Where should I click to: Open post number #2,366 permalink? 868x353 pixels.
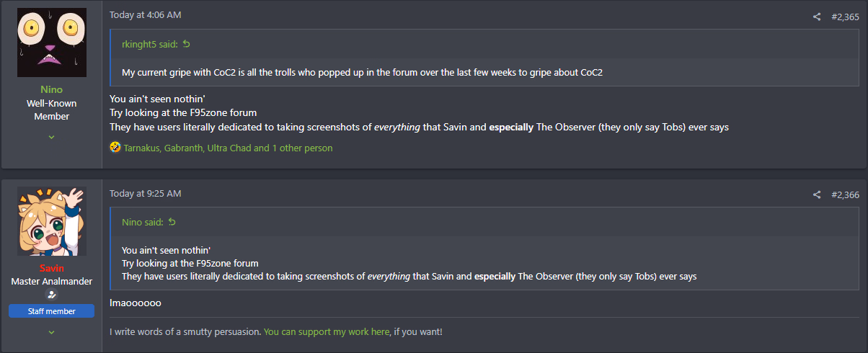point(845,195)
